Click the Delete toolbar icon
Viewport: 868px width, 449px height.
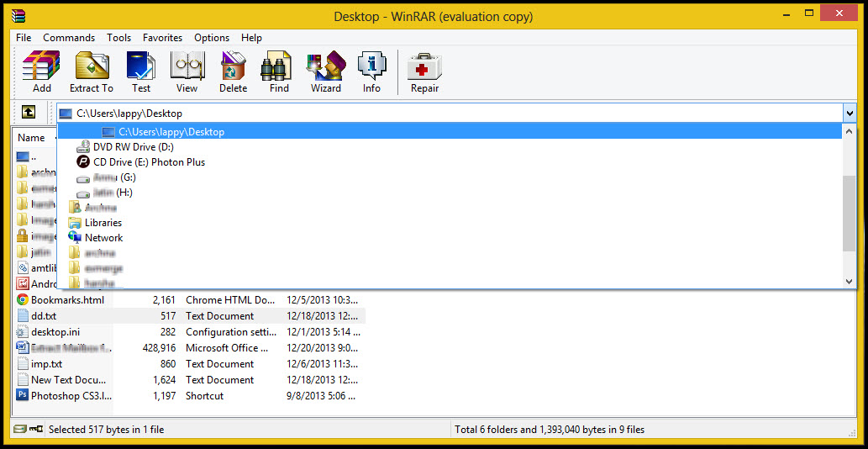click(233, 66)
